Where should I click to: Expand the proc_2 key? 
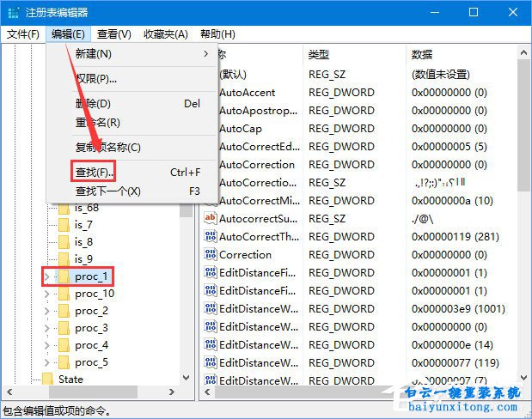(x=47, y=311)
